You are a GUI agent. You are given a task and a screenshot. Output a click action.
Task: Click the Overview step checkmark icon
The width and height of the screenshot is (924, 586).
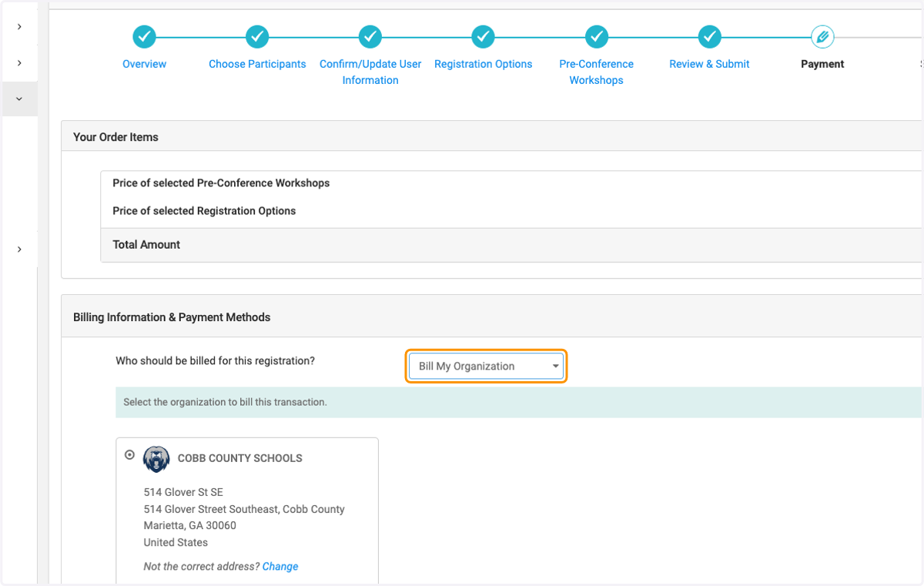coord(144,36)
